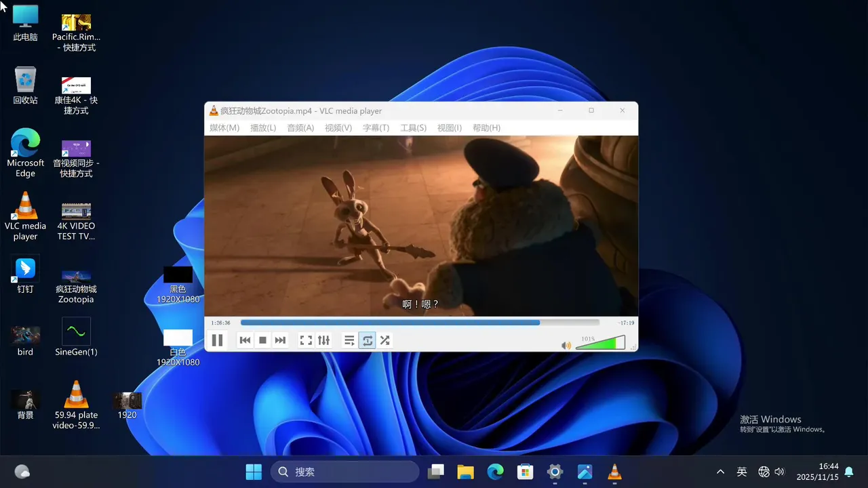
Task: Open Photos app in taskbar
Action: (585, 472)
